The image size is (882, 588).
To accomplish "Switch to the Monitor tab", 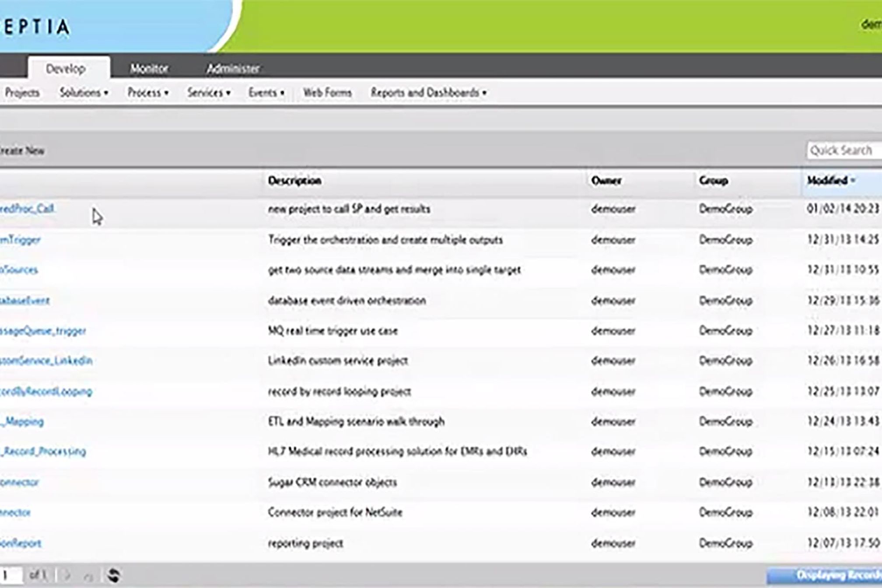I will [x=149, y=69].
